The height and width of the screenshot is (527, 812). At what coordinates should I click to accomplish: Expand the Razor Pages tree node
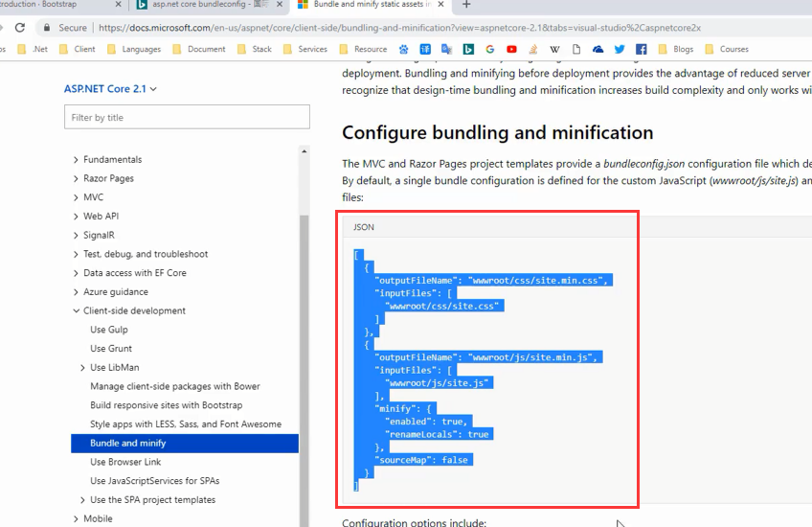coord(76,178)
